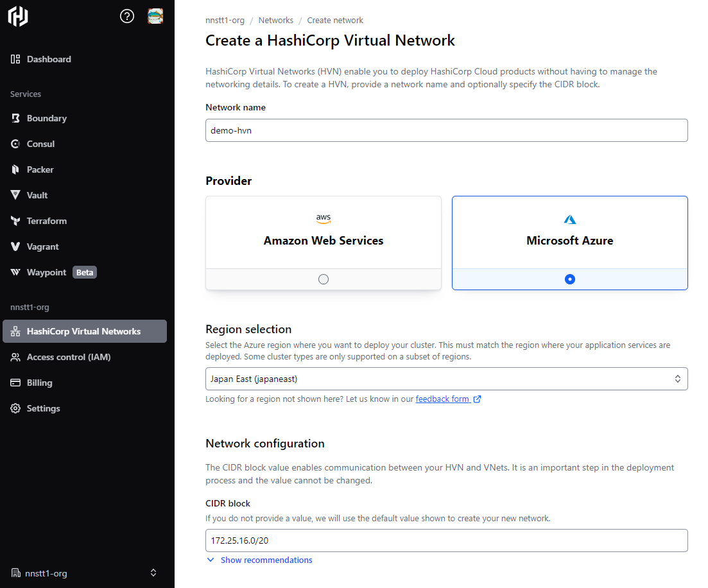
Task: Click the Waypoint service icon
Action: [15, 272]
